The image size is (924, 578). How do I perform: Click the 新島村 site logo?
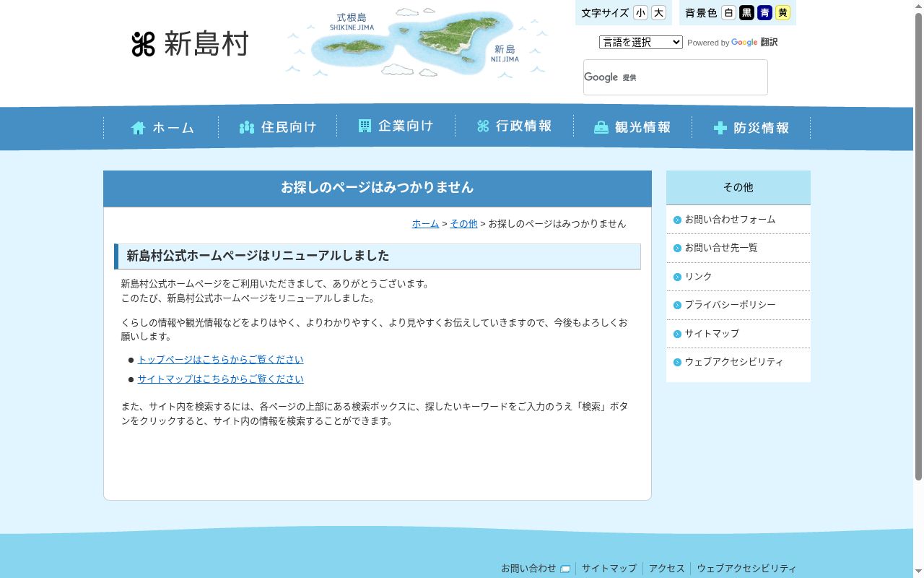(190, 44)
